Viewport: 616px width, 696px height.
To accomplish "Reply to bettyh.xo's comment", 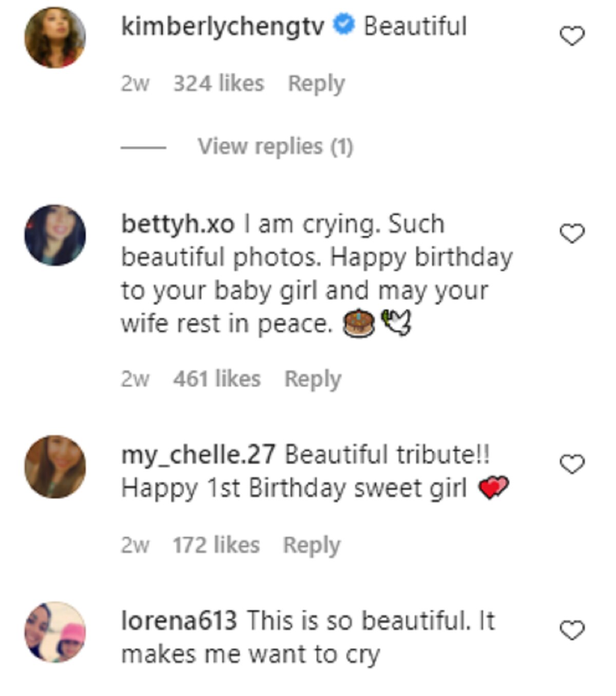I will (x=313, y=379).
